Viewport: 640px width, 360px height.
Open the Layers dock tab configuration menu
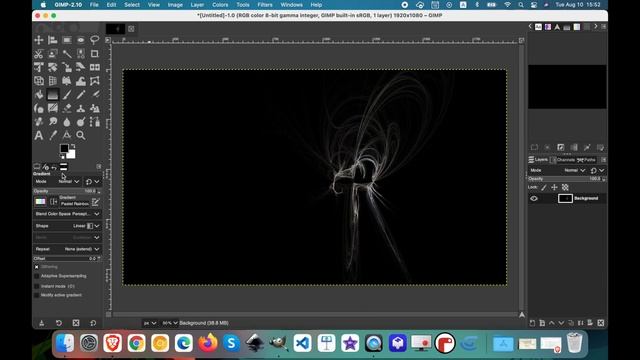[604, 160]
